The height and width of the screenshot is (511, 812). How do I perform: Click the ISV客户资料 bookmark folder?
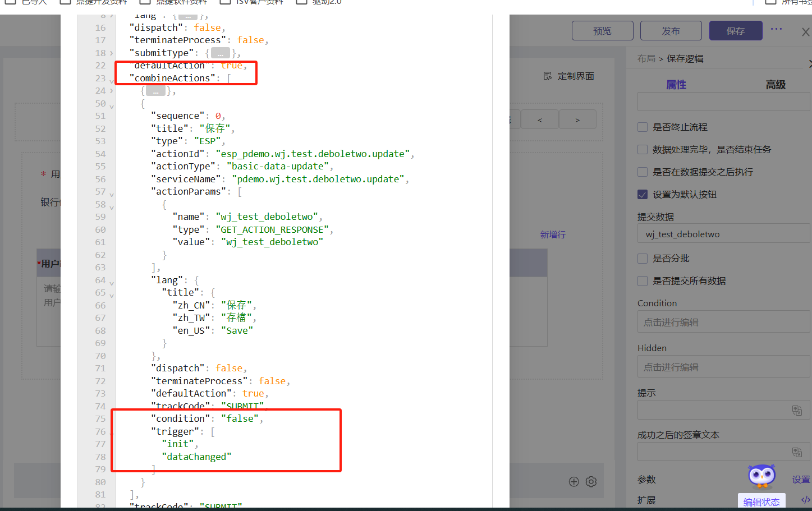click(x=251, y=2)
